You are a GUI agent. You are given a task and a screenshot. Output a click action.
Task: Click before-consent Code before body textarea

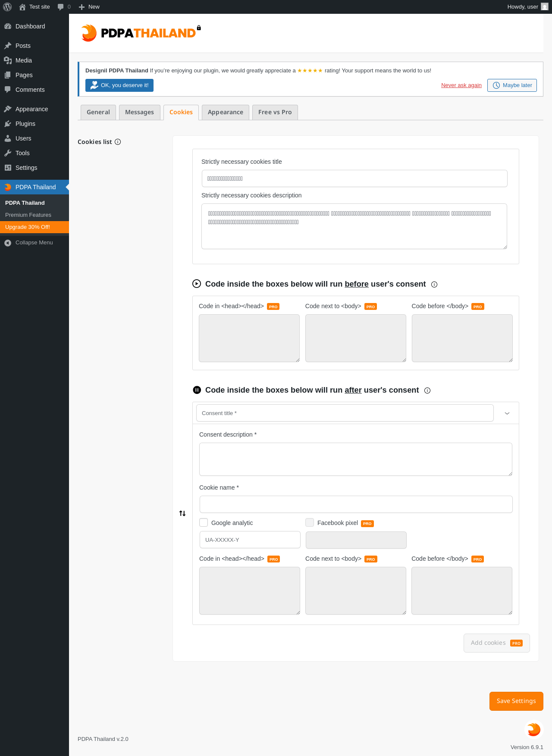[x=462, y=338]
